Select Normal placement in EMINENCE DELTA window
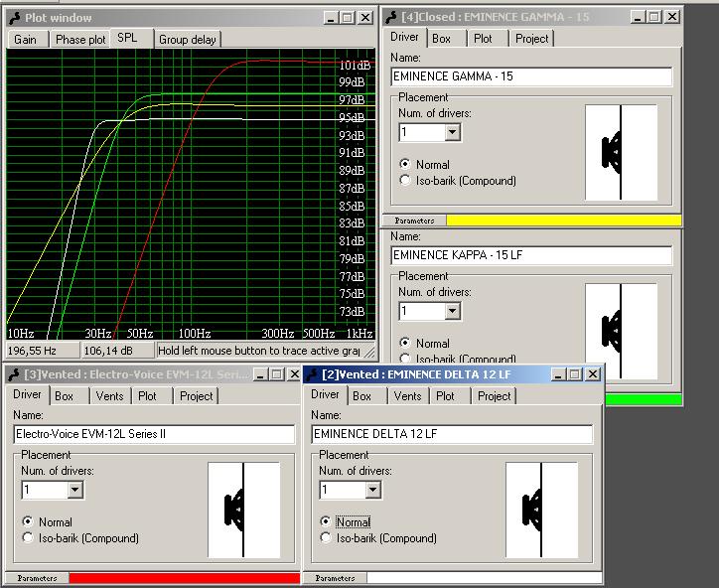 coord(346,522)
